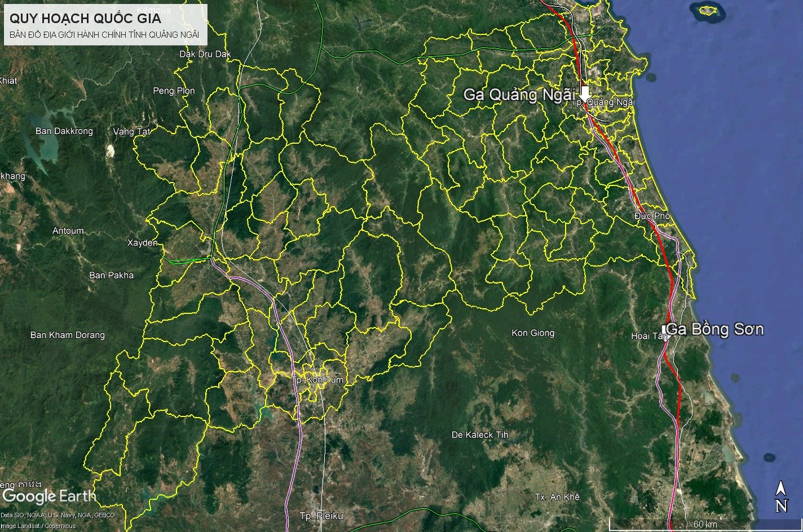The image size is (803, 532).
Task: Click the De Kaleck Tih place label
Action: click(480, 435)
